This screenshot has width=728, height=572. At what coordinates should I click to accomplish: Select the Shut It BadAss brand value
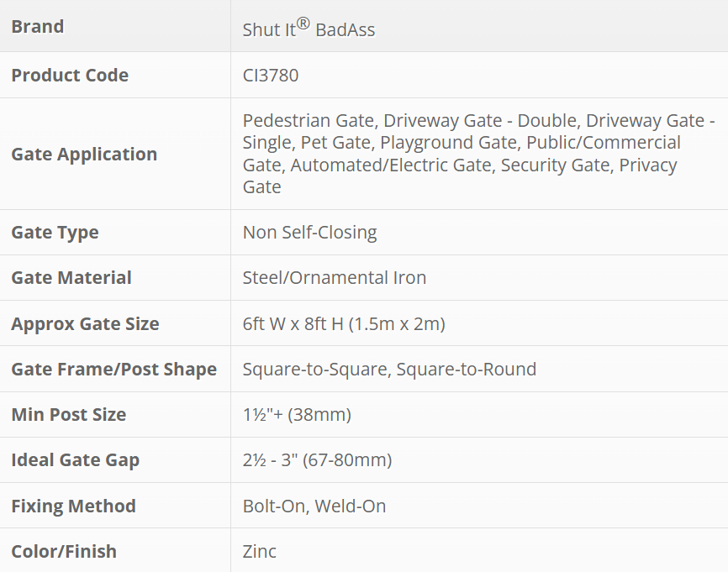click(309, 29)
